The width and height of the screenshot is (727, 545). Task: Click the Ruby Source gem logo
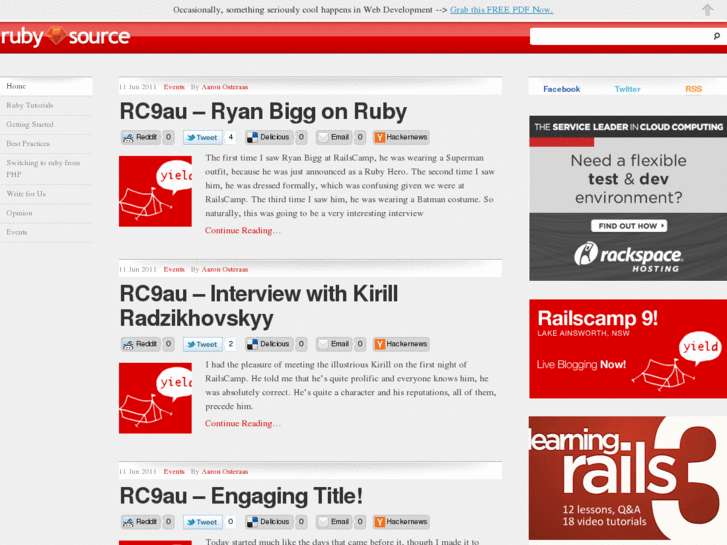click(56, 36)
